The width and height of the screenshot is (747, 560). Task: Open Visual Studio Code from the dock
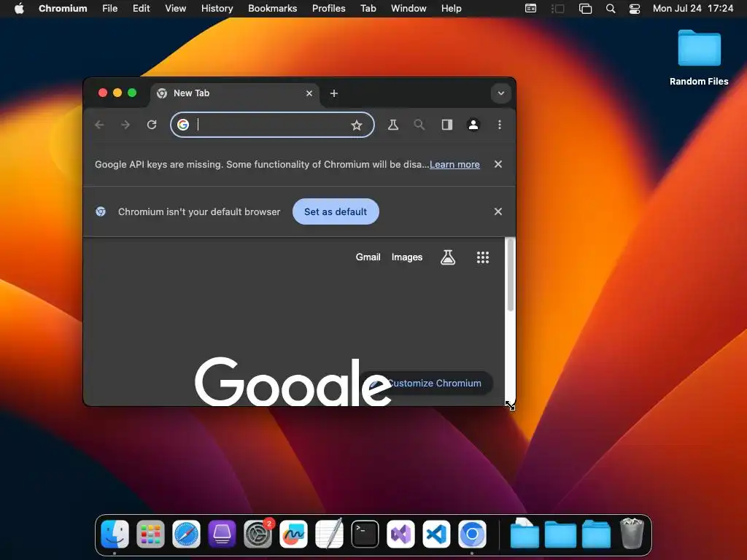(436, 534)
